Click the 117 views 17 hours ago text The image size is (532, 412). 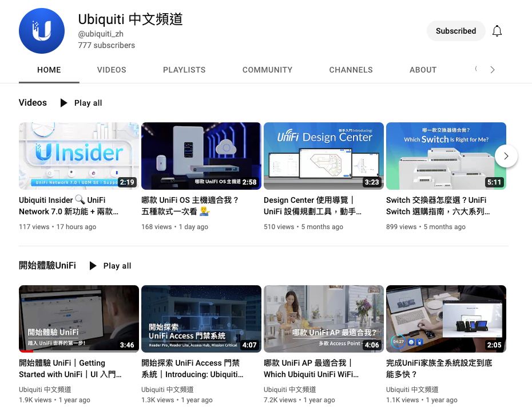click(x=58, y=227)
